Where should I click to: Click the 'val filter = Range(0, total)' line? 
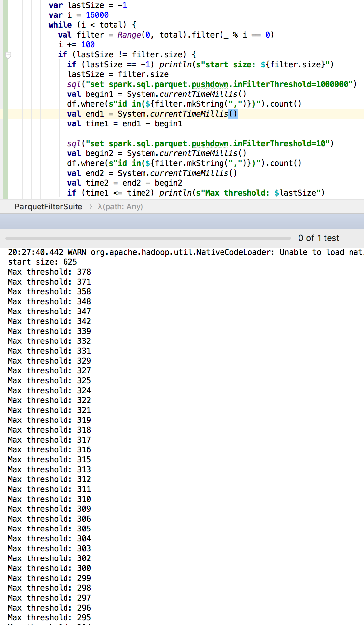click(x=166, y=35)
